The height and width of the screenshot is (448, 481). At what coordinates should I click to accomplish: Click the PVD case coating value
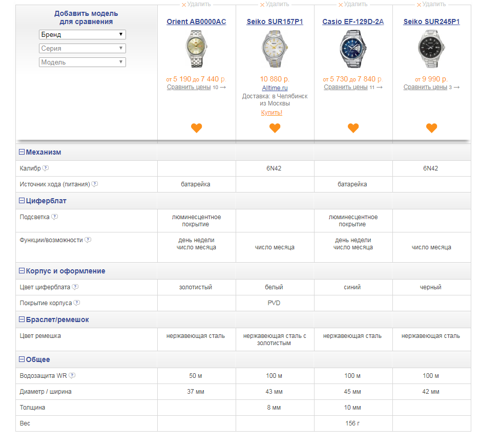(274, 303)
